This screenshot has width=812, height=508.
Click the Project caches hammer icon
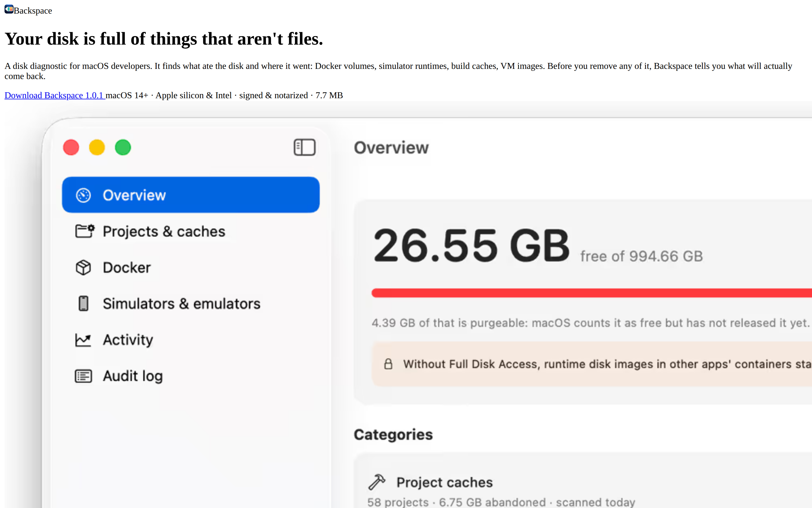[x=377, y=482]
